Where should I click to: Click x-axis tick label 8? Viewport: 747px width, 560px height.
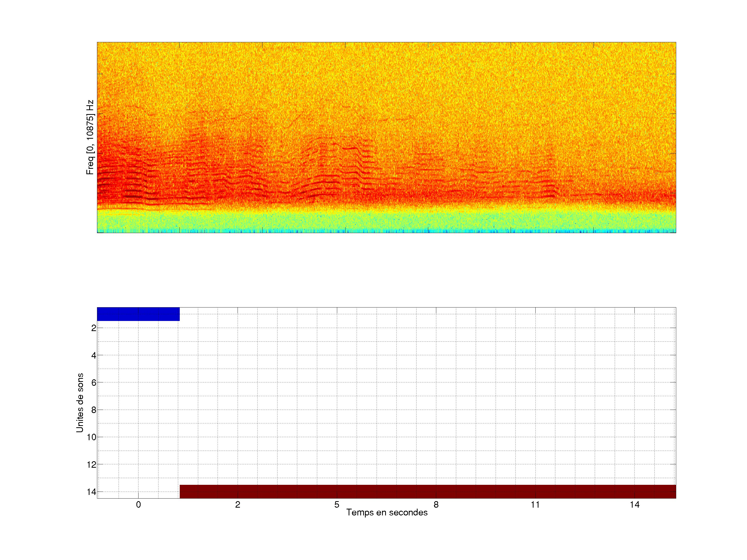click(436, 505)
